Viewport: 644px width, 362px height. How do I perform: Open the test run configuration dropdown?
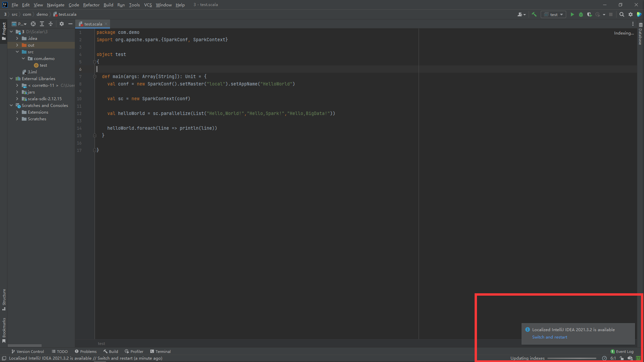click(x=554, y=14)
